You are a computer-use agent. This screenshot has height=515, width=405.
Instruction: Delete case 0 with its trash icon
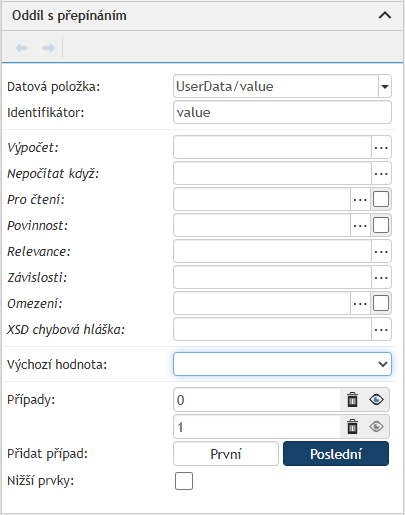pos(352,400)
